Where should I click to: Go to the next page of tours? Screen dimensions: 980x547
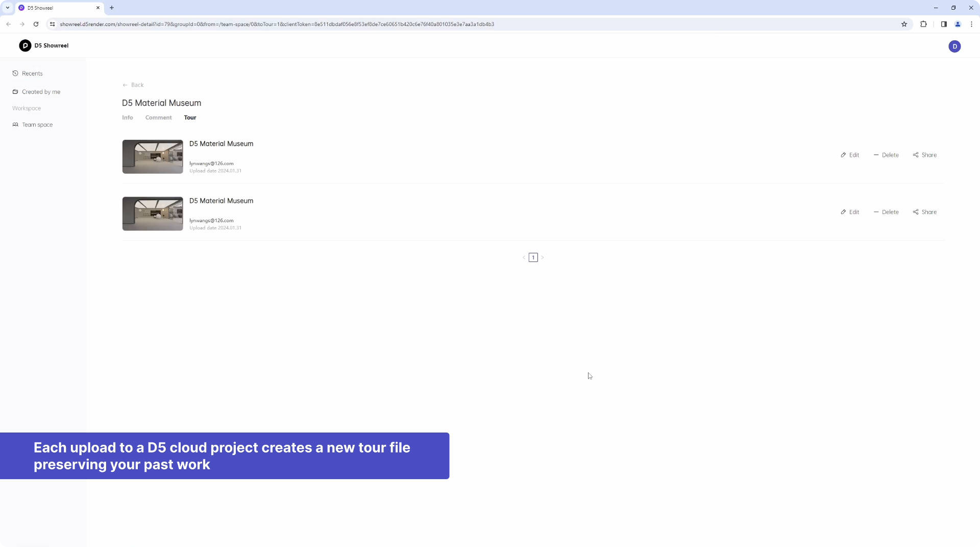[x=543, y=257]
